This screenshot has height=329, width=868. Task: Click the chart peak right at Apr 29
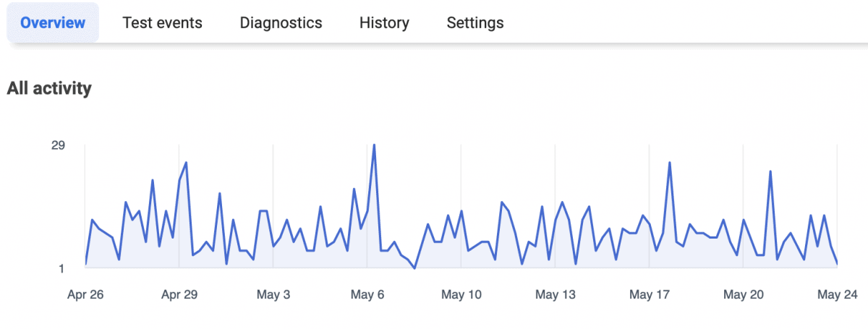click(x=186, y=163)
